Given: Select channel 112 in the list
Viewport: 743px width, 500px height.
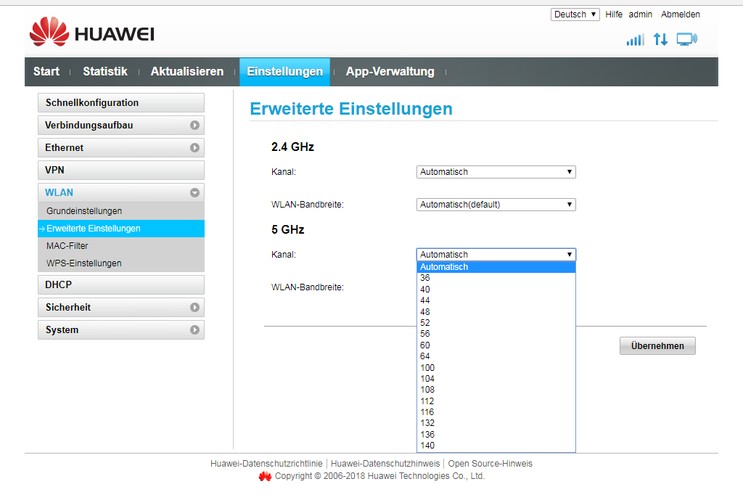Looking at the screenshot, I should point(496,401).
